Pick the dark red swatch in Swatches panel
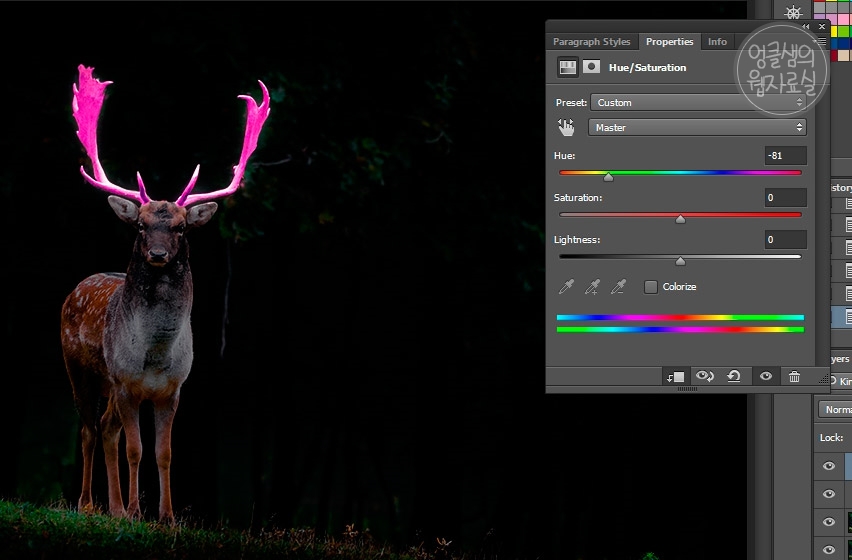The width and height of the screenshot is (852, 560). point(834,55)
